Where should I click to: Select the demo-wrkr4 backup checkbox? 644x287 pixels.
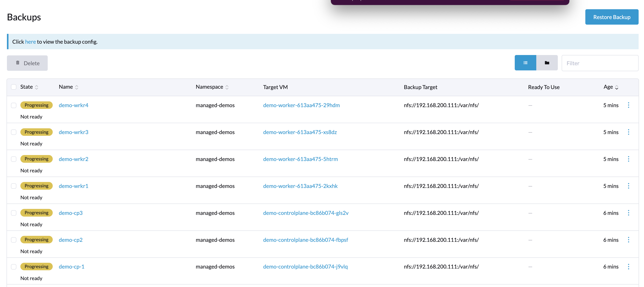[x=14, y=105]
